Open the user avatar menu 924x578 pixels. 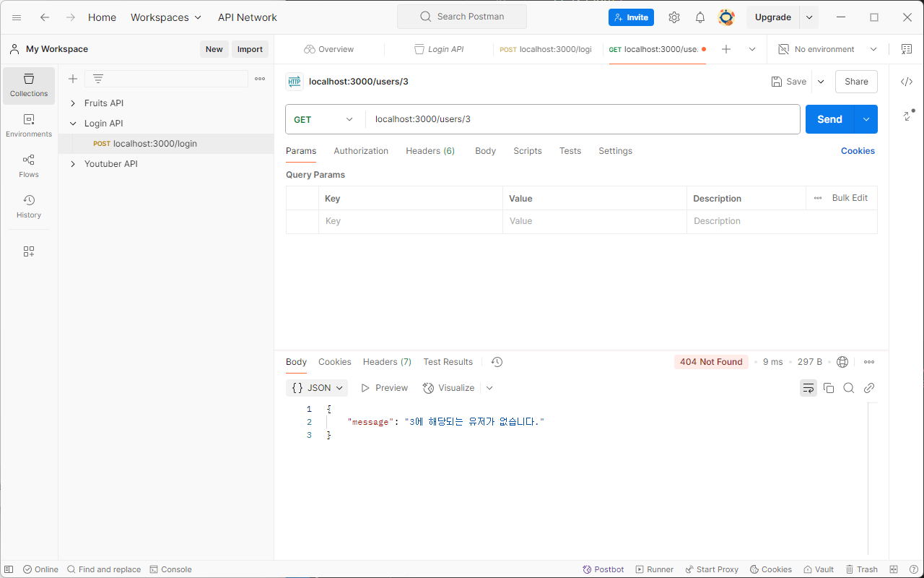(726, 17)
